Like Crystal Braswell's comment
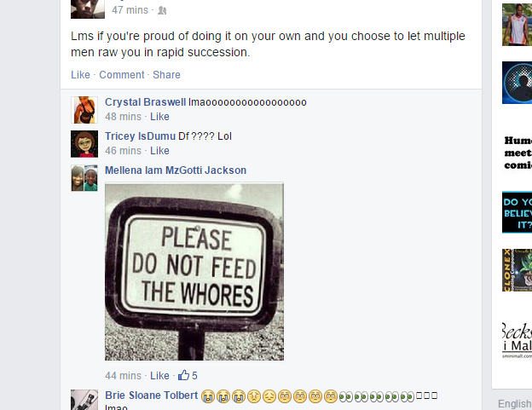The width and height of the screenshot is (532, 410). [159, 117]
